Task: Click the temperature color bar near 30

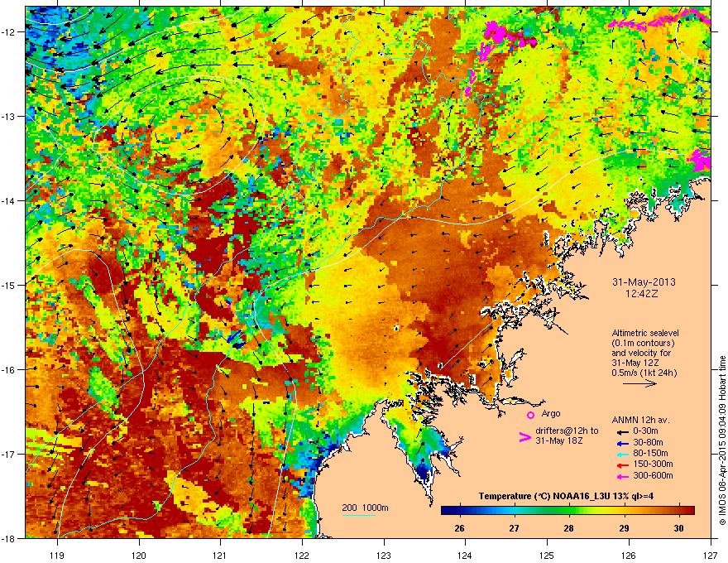Action: tap(679, 511)
